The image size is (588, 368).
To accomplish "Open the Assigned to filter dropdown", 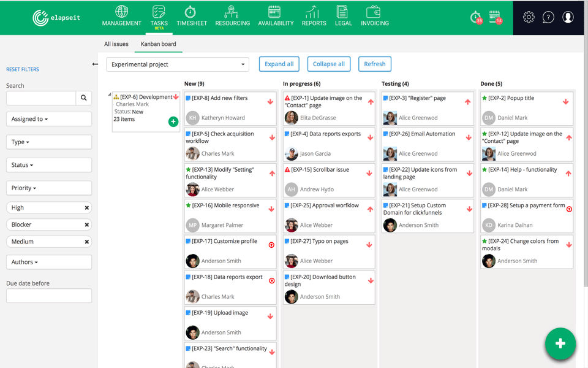I will coord(49,119).
